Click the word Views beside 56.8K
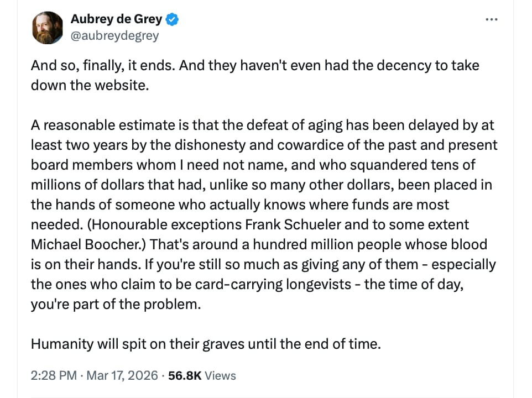This screenshot has width=532, height=398. (220, 376)
